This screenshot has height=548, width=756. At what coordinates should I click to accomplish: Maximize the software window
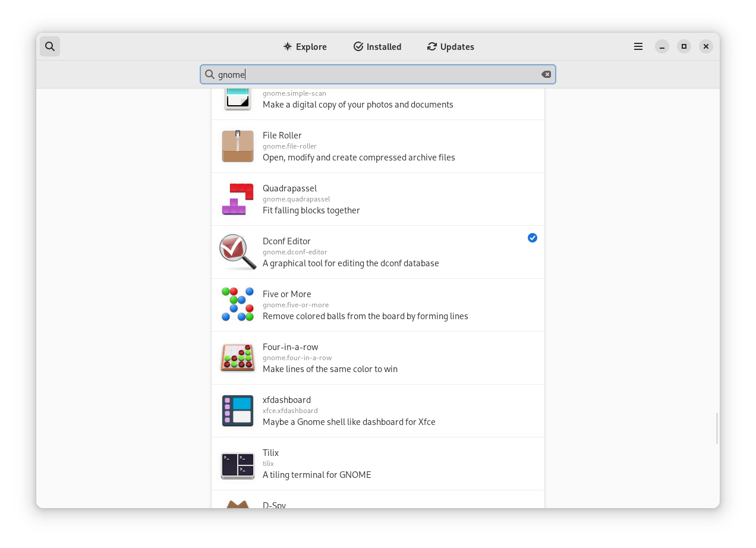point(684,46)
